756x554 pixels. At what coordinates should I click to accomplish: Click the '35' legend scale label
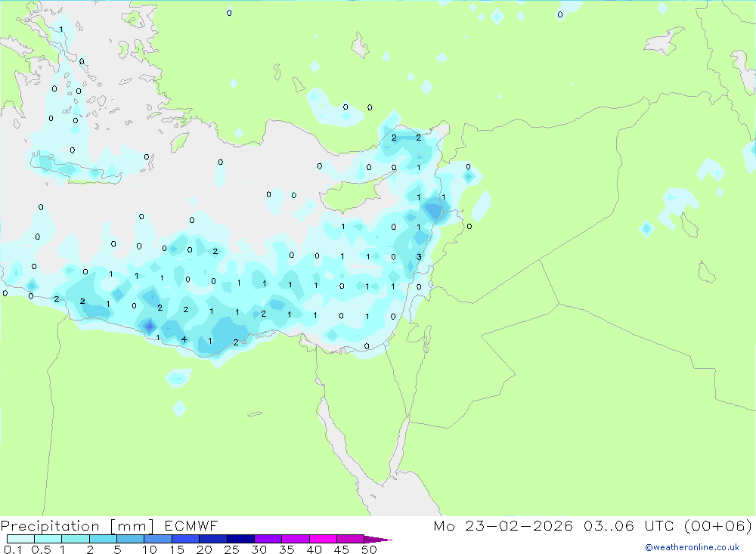[287, 549]
